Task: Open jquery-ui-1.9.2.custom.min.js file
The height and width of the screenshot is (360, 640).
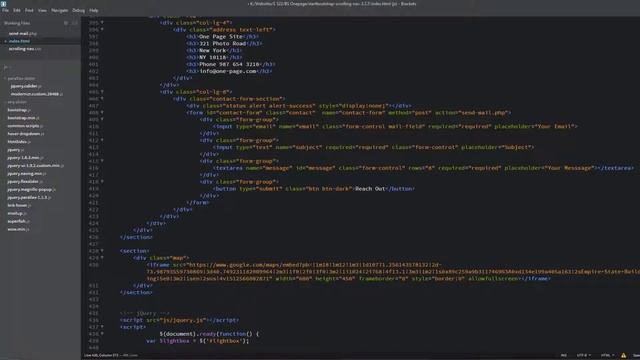Action: click(36, 166)
